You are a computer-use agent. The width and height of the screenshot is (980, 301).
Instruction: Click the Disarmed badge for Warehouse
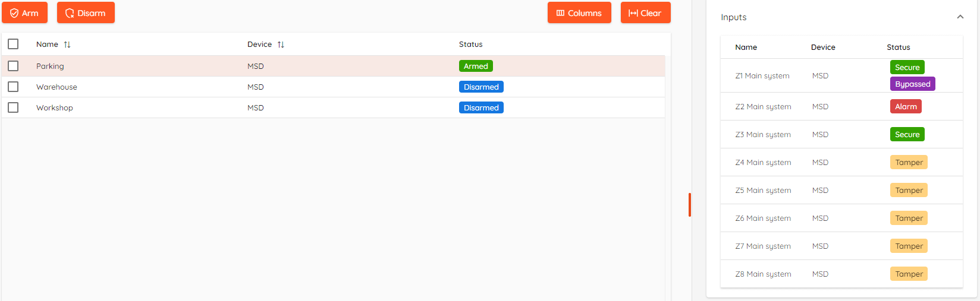pyautogui.click(x=481, y=87)
